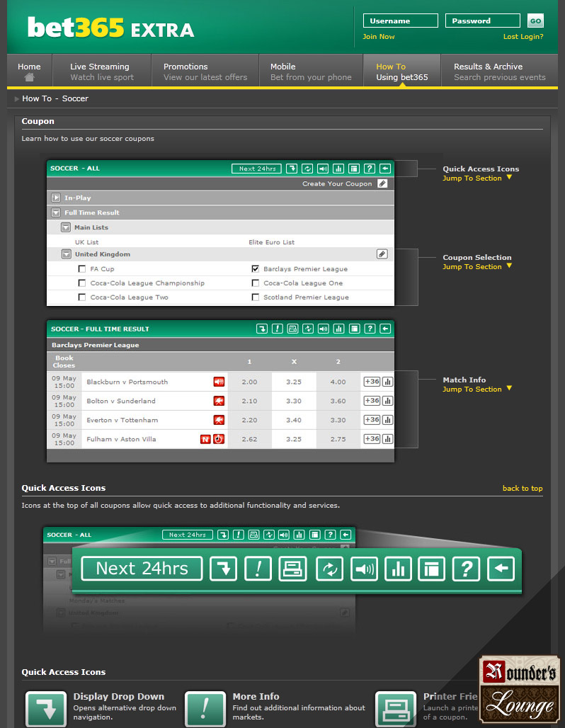The height and width of the screenshot is (728, 565).
Task: Click the drop-down arrow icon in the first Soccer - All header
Action: click(x=292, y=169)
